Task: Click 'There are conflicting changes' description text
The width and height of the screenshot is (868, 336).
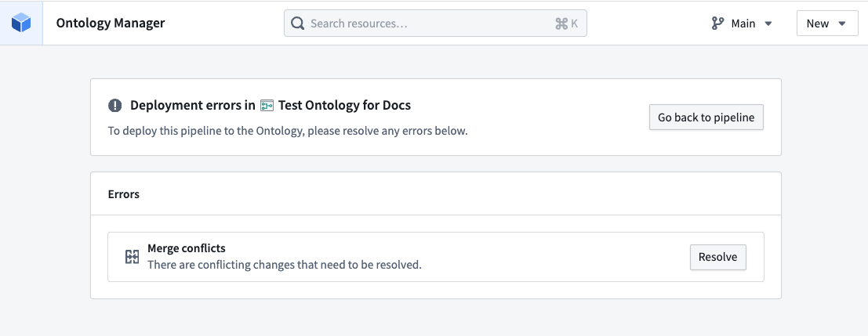Action: (285, 265)
